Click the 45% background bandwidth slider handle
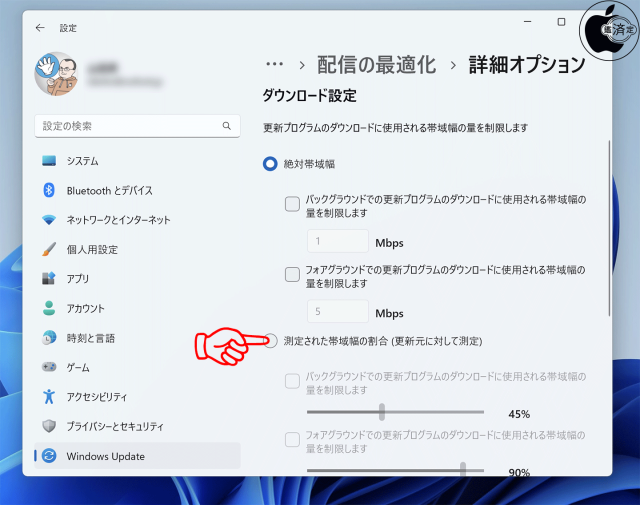640x505 pixels. pyautogui.click(x=382, y=412)
